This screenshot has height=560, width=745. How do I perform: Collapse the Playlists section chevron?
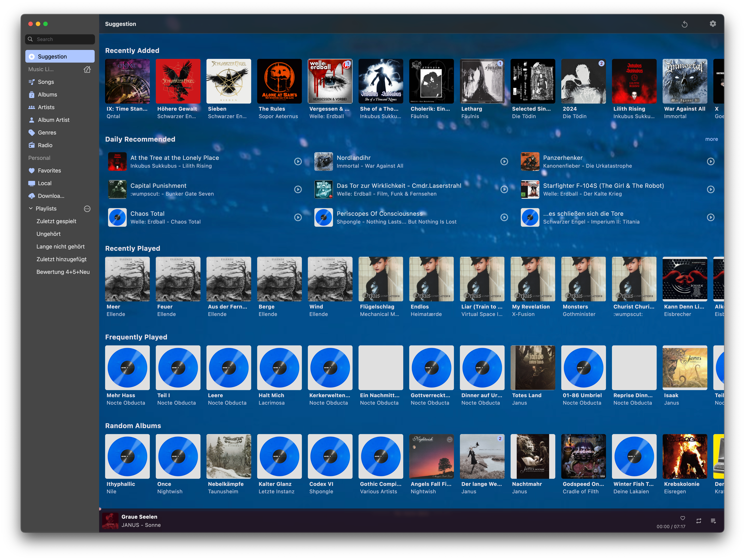tap(31, 208)
